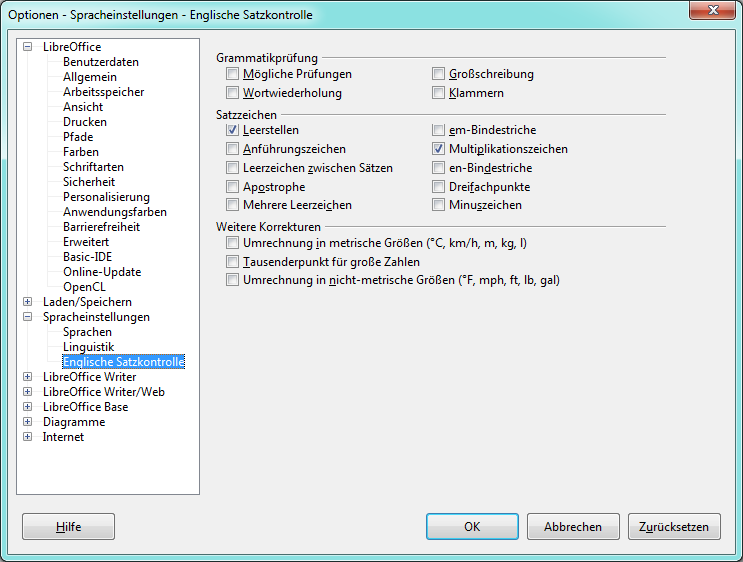Select the LibreOffice Base label
743x562 pixels.
(x=85, y=407)
